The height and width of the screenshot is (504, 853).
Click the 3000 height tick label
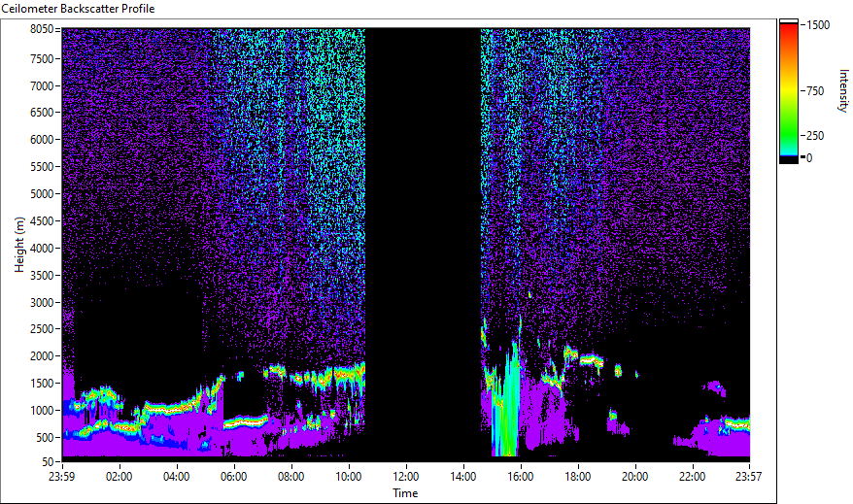[42, 303]
